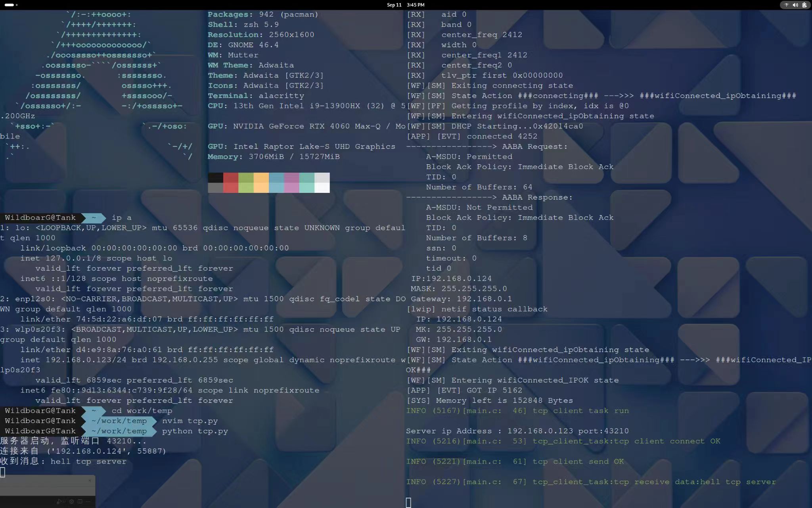Click the 'inet6 fe80::9d13:6344:c739:9f28/64' line
The width and height of the screenshot is (812, 508).
coord(170,391)
